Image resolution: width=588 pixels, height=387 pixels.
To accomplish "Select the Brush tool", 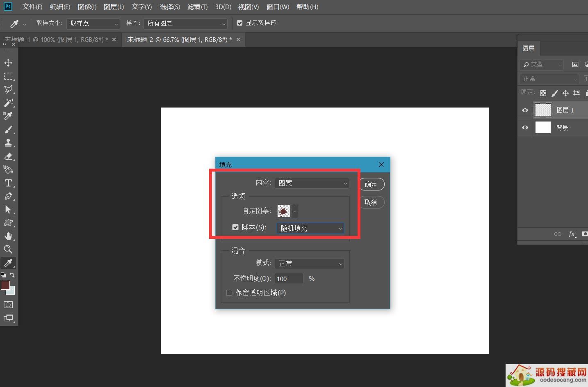I will pyautogui.click(x=8, y=130).
